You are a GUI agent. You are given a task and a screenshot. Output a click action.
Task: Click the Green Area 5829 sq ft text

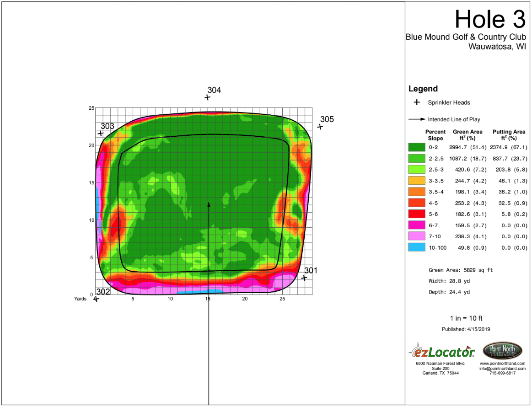click(x=461, y=270)
